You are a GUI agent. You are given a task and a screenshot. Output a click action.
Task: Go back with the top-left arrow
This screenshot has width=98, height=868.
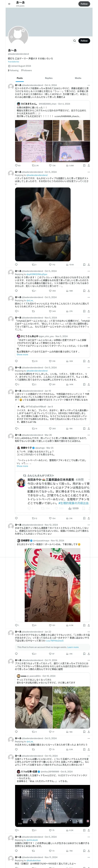click(x=9, y=4)
